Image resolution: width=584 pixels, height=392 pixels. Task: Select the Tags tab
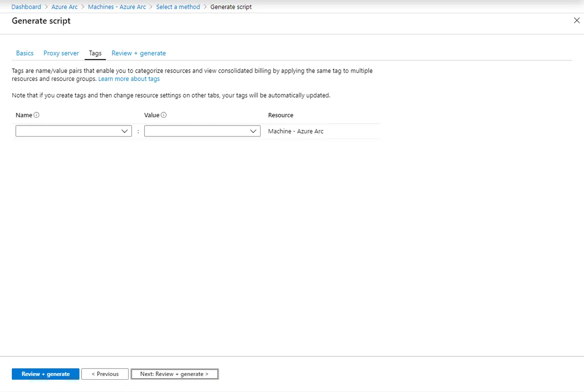(95, 53)
